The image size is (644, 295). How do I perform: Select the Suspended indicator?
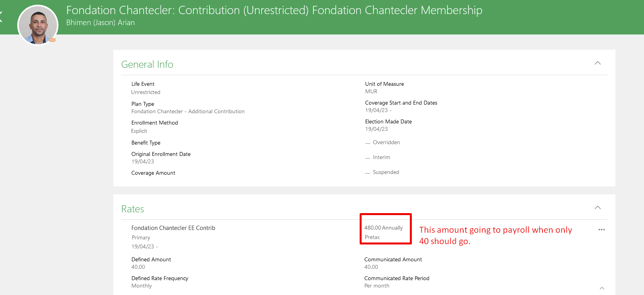point(382,172)
